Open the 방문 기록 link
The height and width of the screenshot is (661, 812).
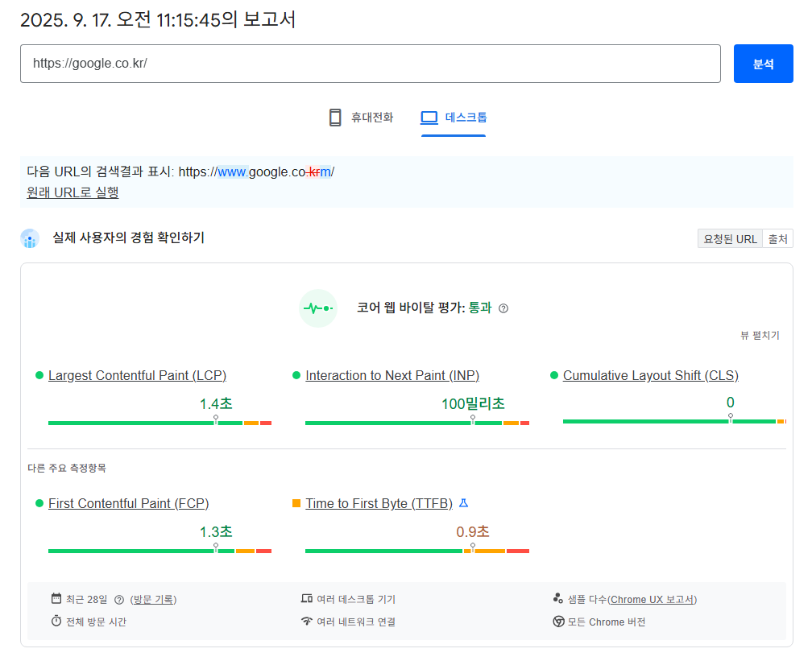[153, 599]
